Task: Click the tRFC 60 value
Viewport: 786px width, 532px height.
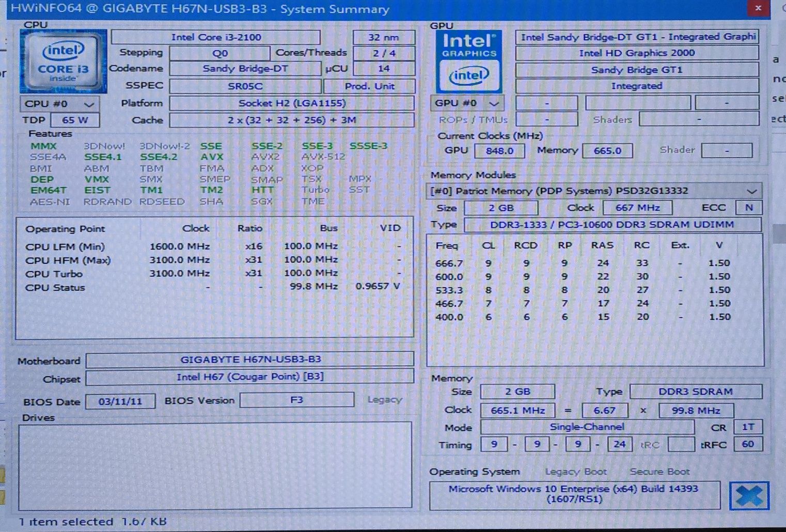Action: click(748, 444)
